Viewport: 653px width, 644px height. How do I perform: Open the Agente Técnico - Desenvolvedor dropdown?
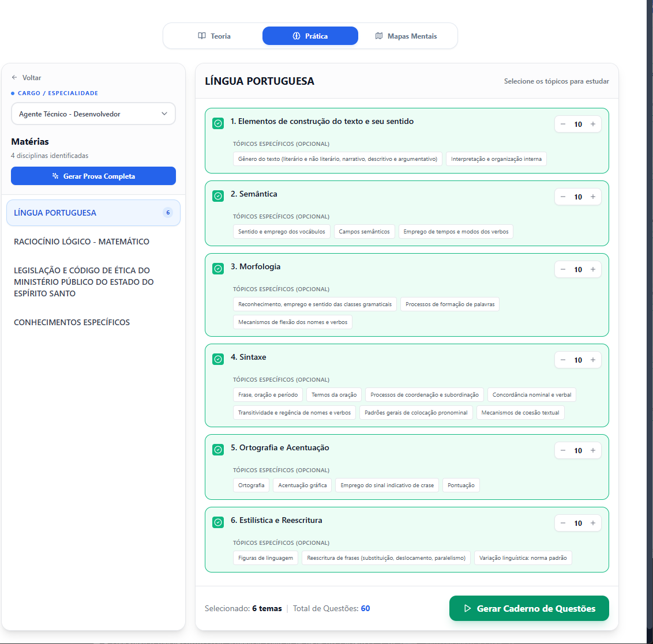click(93, 114)
